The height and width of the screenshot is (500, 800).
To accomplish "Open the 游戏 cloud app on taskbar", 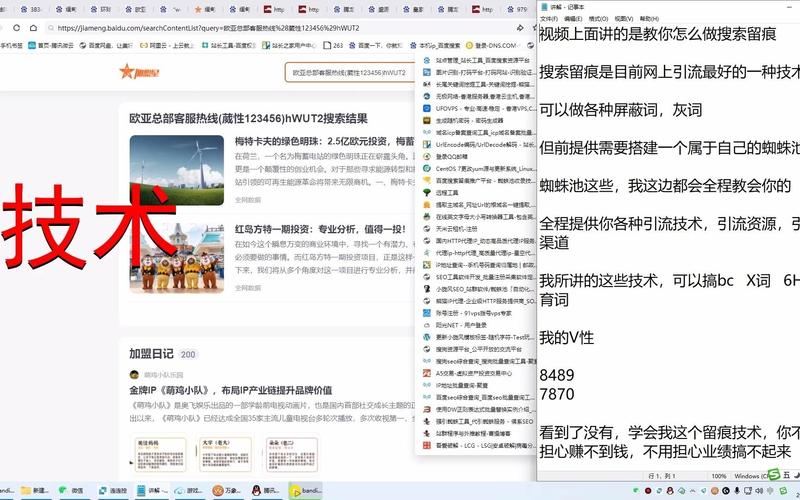I will tap(188, 491).
